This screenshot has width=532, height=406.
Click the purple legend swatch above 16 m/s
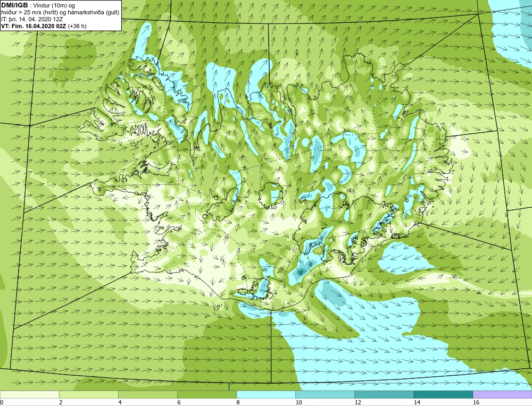(x=502, y=394)
